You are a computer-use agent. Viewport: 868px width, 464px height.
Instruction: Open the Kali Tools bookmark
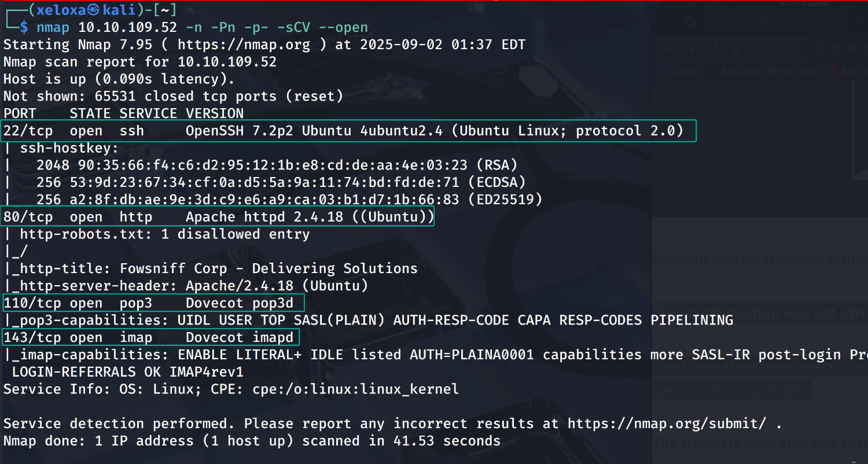794,71
